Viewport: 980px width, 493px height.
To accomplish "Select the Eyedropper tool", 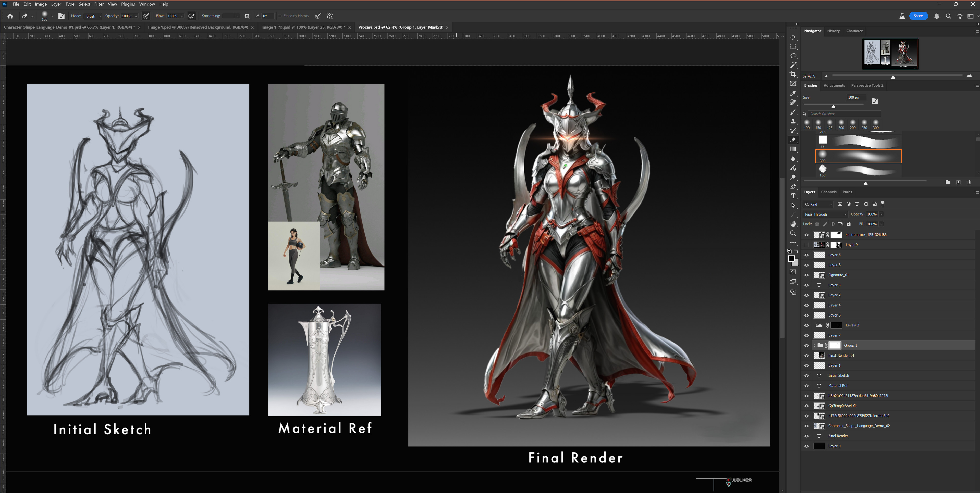I will click(x=793, y=93).
